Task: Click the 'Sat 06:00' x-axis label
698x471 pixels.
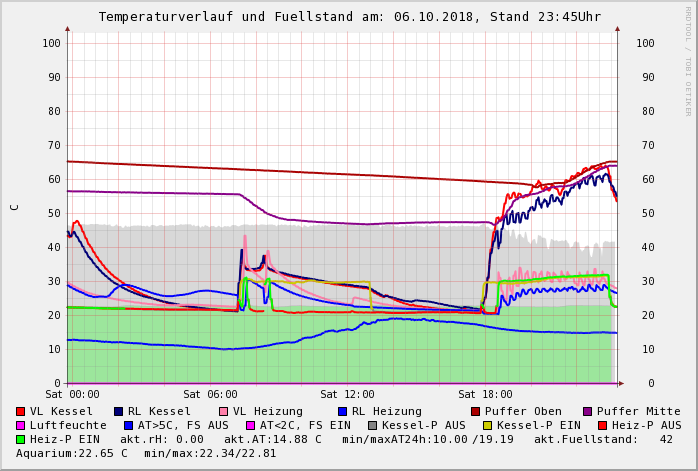Action: coord(210,395)
